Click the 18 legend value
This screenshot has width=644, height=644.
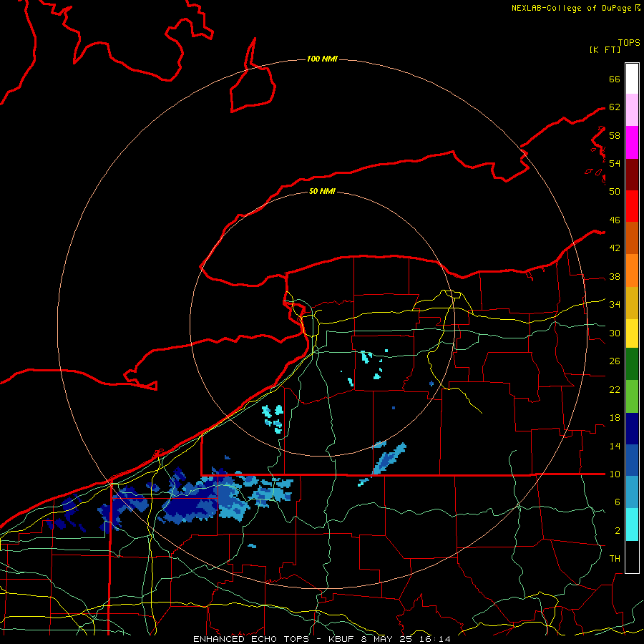pos(615,418)
